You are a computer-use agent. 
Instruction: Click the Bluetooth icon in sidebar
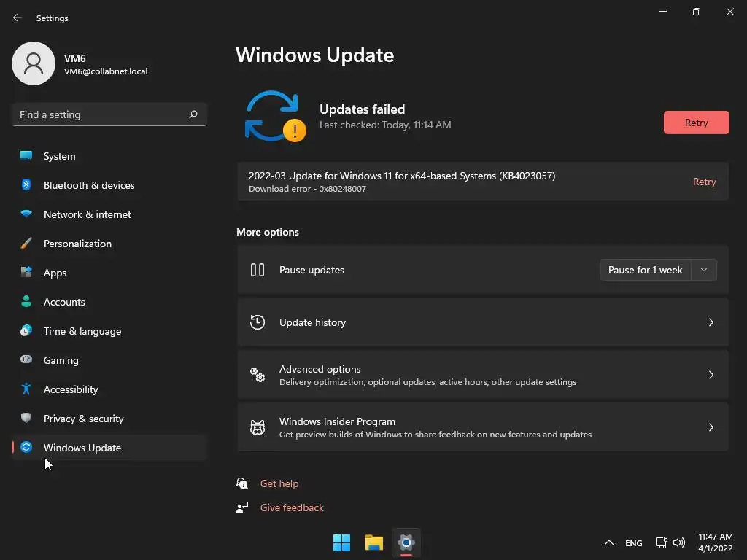click(x=26, y=184)
